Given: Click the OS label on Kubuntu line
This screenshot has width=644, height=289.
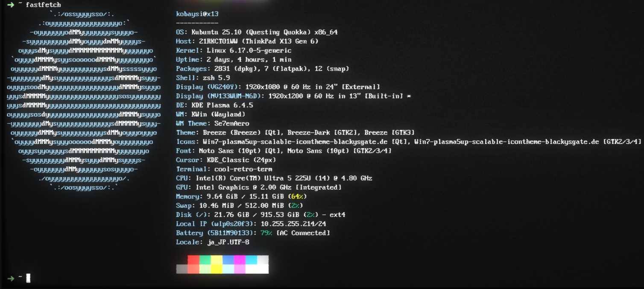Looking at the screenshot, I should point(180,32).
